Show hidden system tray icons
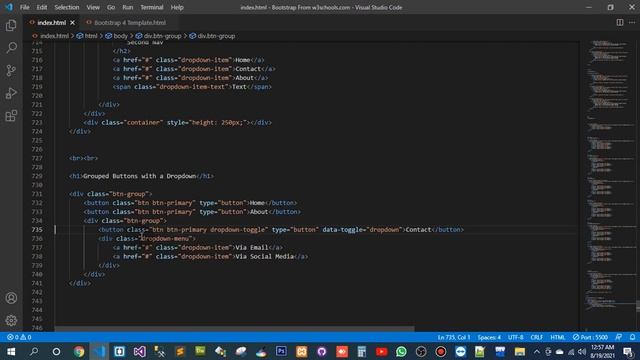The image size is (640, 360). [x=537, y=351]
